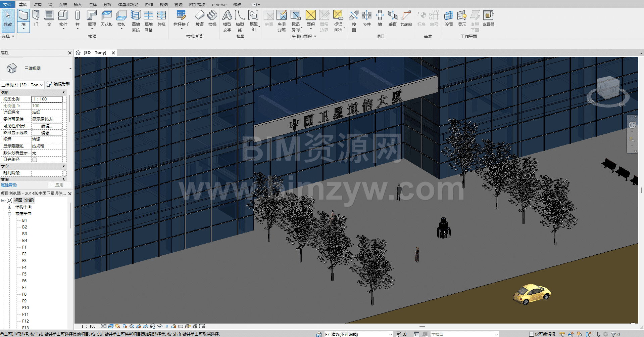This screenshot has height=337, width=644.
Task: Open the 三维视图: {3D - Ton instance dropdown
Action: (x=42, y=85)
